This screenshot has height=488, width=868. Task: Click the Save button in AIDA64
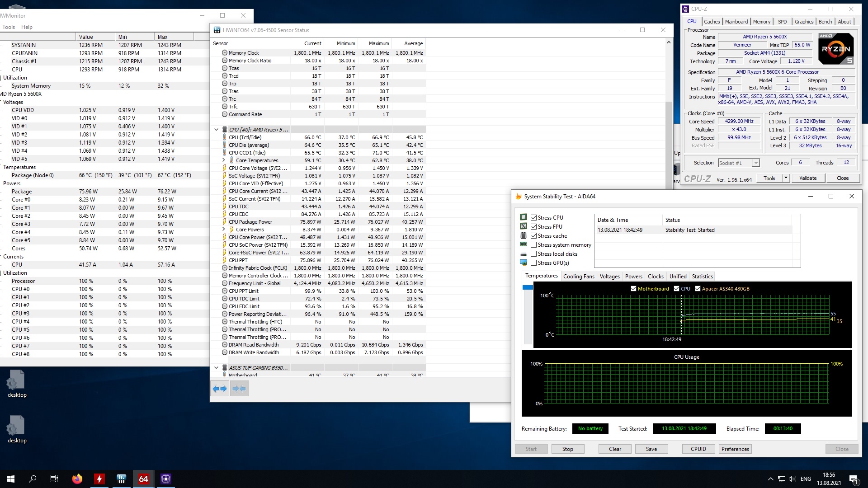(651, 449)
